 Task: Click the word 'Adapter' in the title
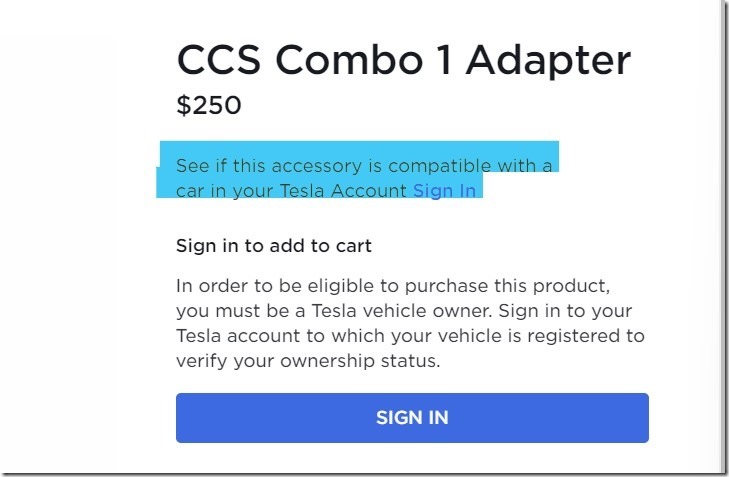coord(548,61)
